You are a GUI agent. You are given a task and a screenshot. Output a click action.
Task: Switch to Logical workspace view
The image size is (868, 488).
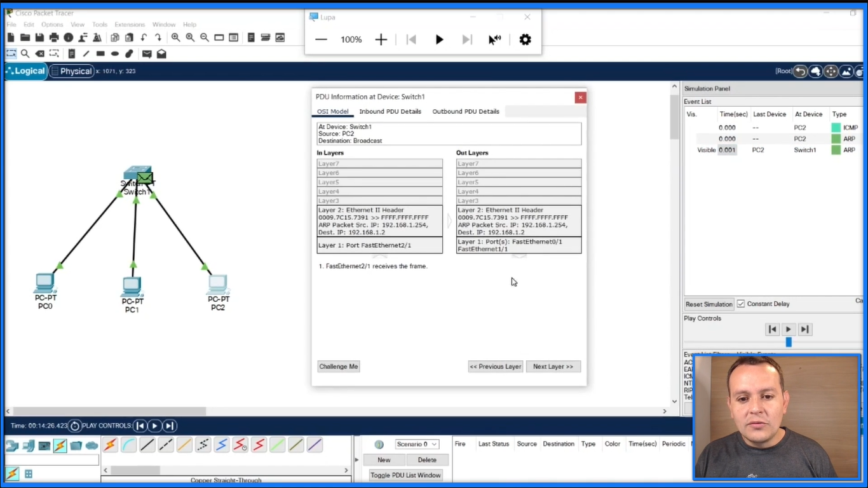(25, 71)
